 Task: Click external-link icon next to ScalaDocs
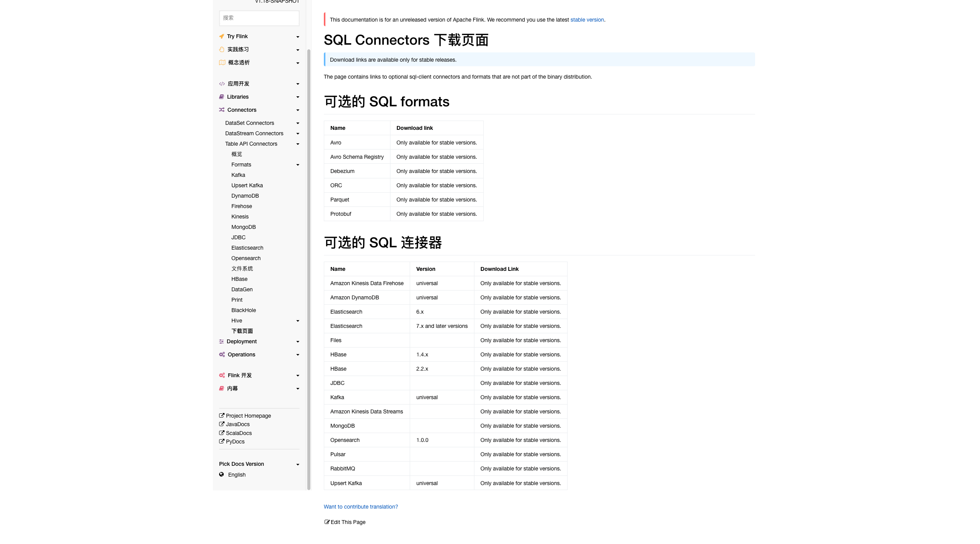click(x=222, y=433)
